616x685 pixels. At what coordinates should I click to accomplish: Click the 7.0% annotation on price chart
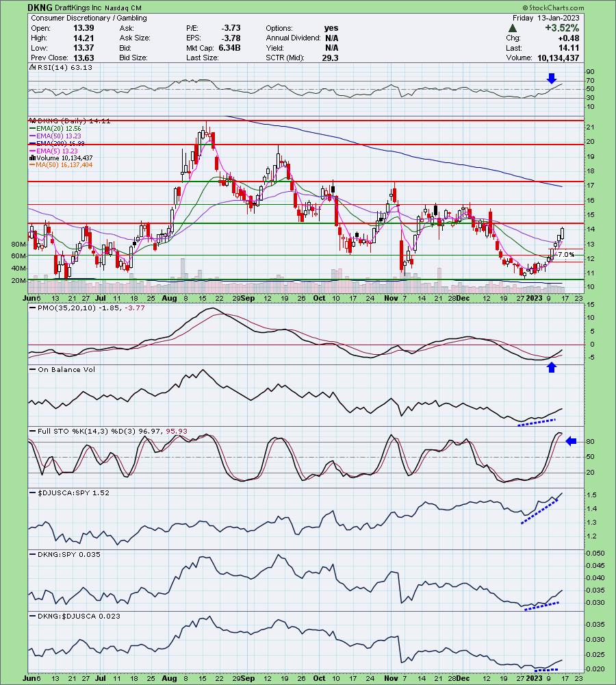coord(566,255)
